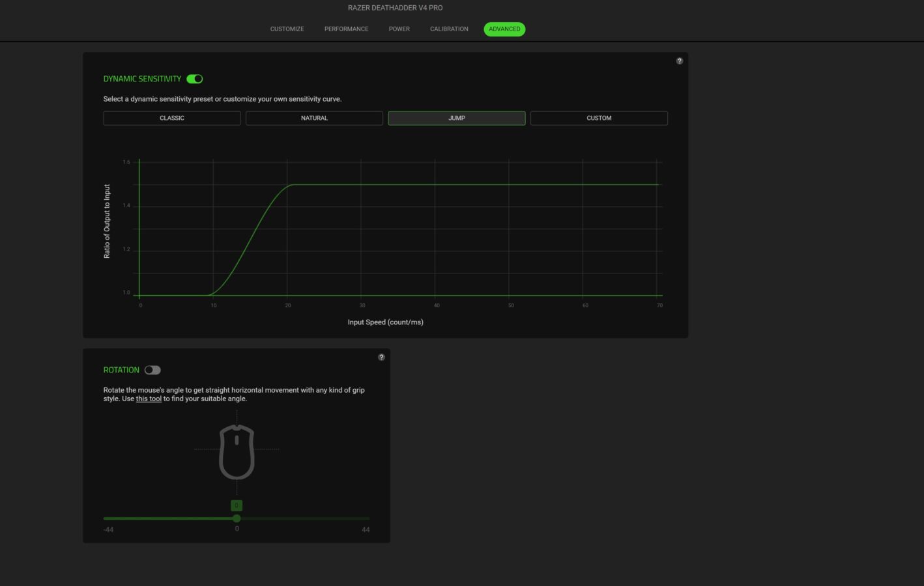This screenshot has width=924, height=586.
Task: Enable the Rotation switch
Action: [x=152, y=370]
